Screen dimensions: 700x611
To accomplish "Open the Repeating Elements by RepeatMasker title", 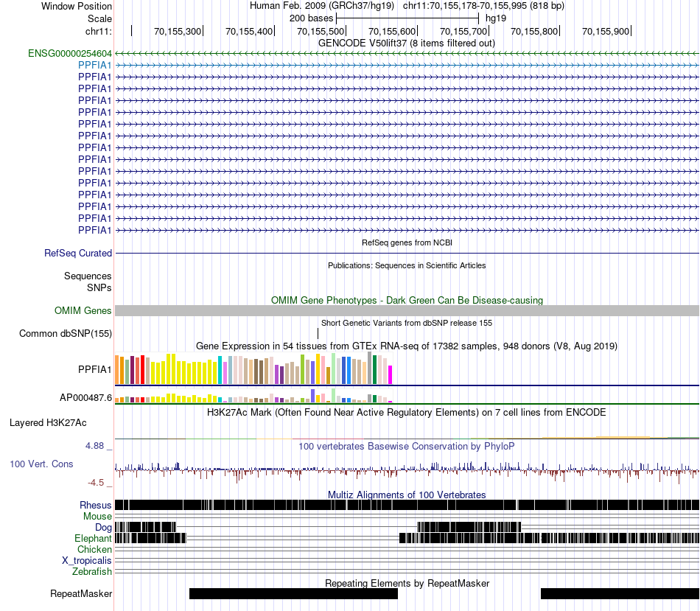I will pyautogui.click(x=407, y=583).
